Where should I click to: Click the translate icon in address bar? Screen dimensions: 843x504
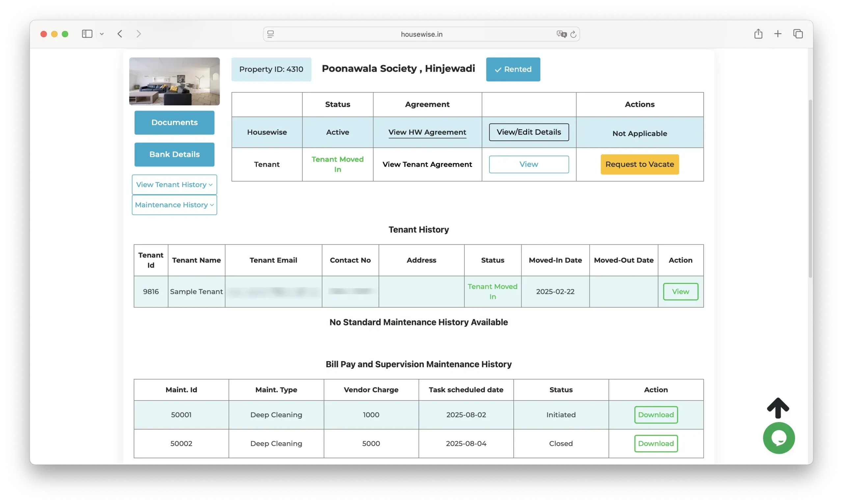pyautogui.click(x=561, y=34)
